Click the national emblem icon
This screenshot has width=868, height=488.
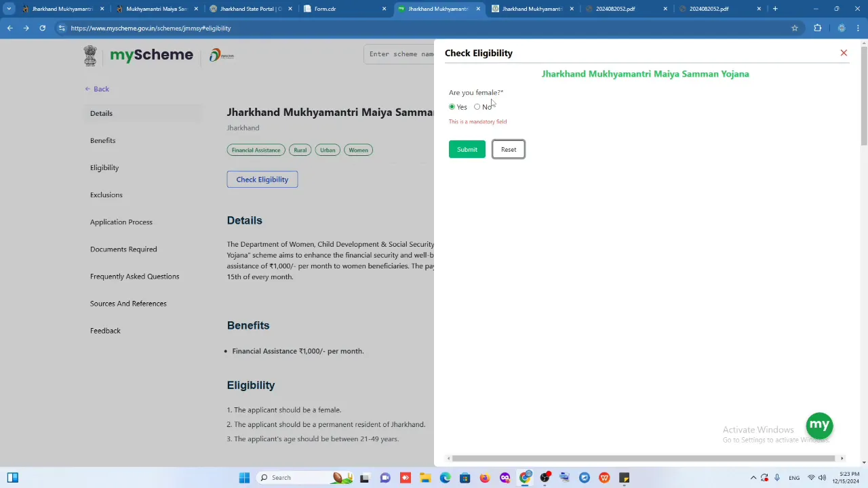[x=90, y=55]
